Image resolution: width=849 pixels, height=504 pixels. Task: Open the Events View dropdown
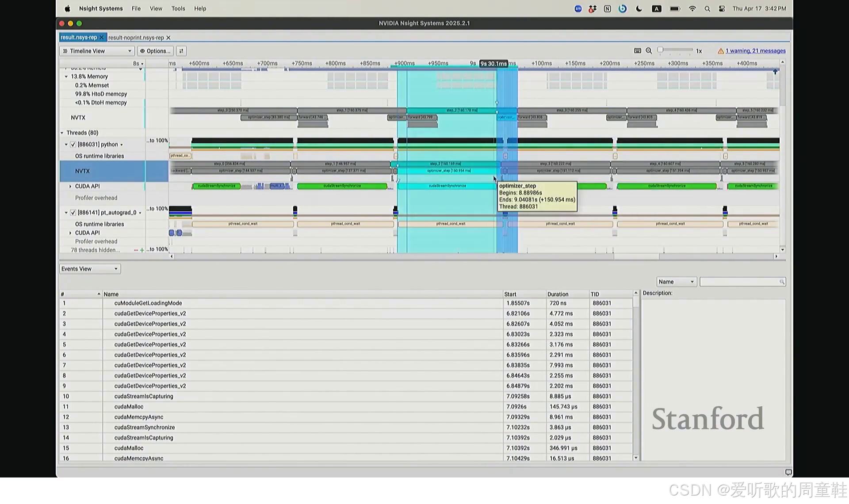[90, 269]
